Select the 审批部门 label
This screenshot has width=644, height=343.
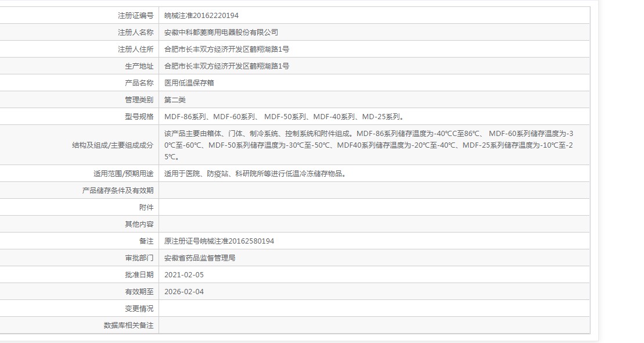tap(139, 258)
